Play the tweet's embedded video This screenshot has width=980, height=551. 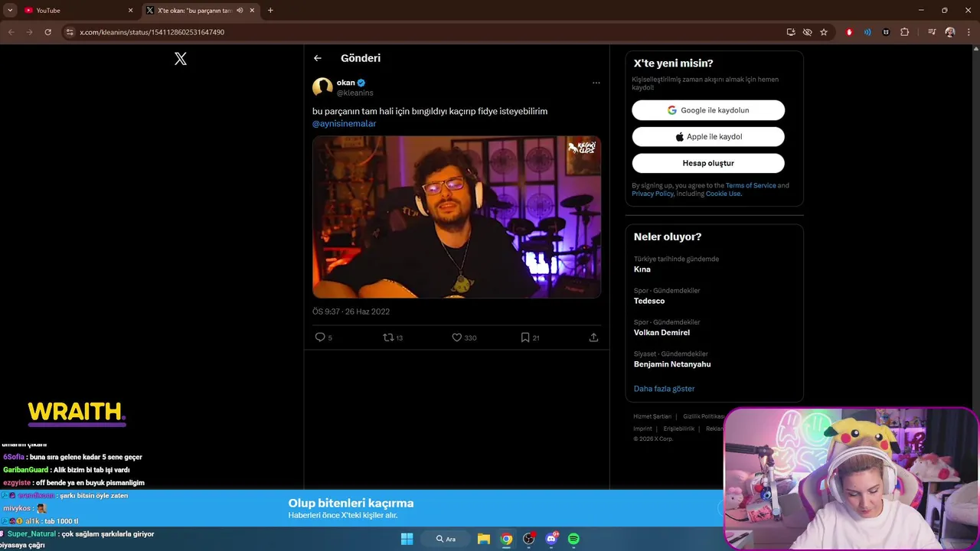pos(456,217)
